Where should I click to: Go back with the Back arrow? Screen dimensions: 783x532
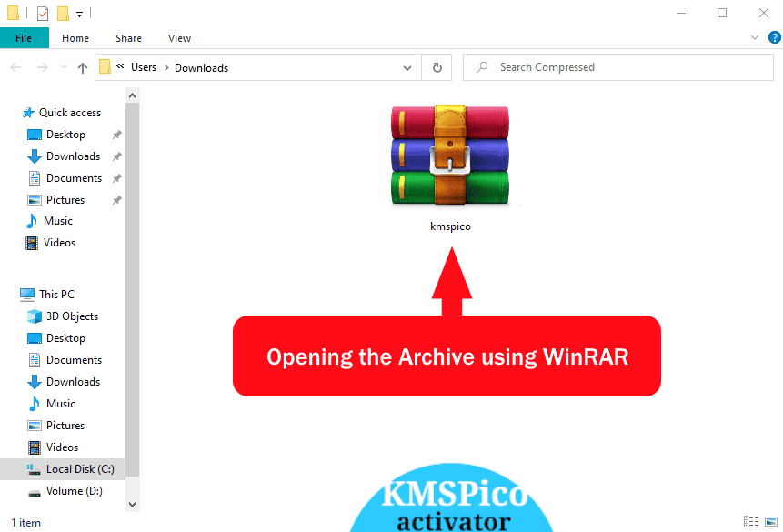click(16, 67)
